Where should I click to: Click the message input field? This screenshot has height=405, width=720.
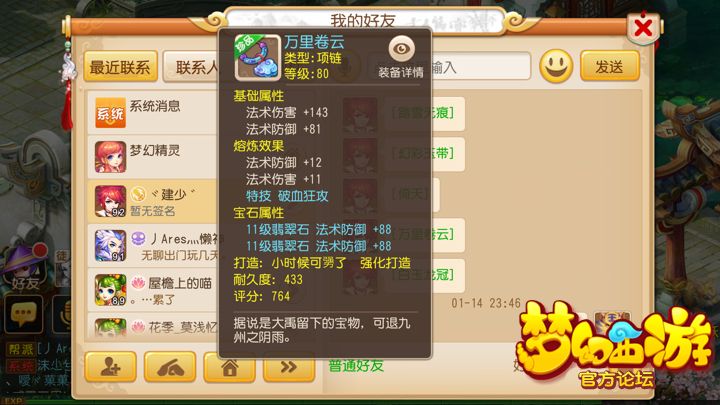pyautogui.click(x=480, y=68)
